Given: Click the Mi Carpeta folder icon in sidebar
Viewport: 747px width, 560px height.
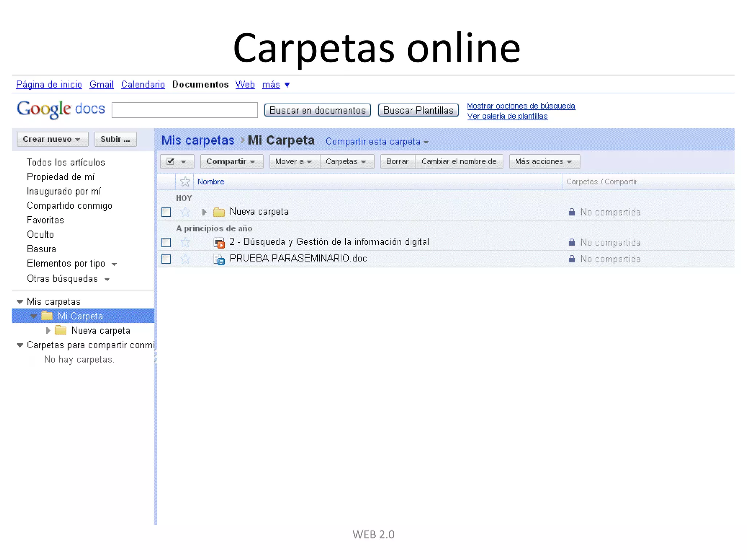Looking at the screenshot, I should click(47, 316).
